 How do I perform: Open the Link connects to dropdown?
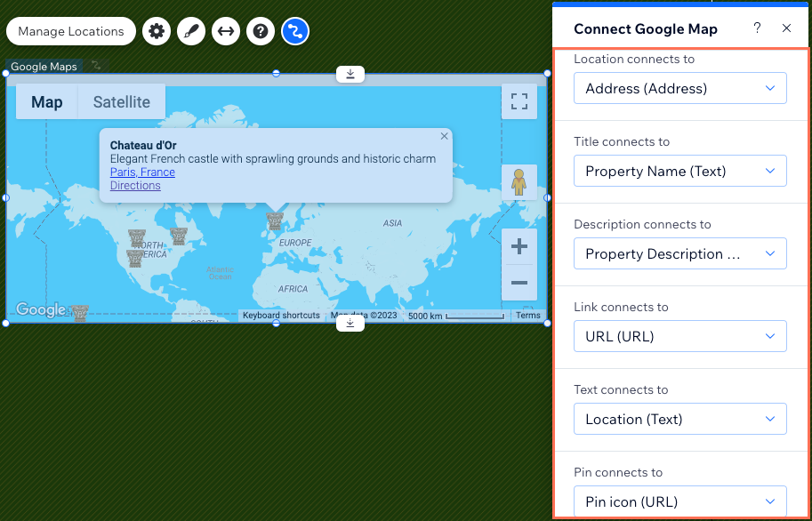(680, 336)
